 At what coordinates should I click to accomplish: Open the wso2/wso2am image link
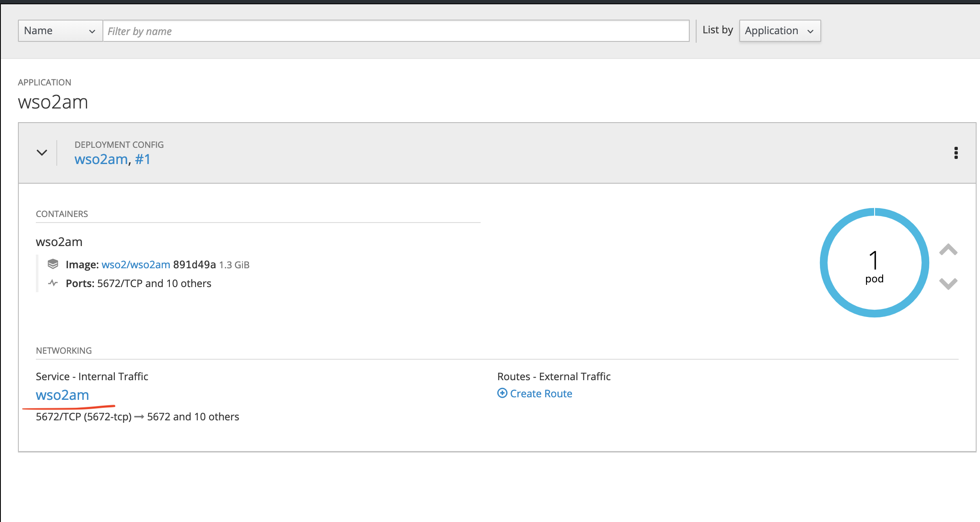(x=136, y=264)
